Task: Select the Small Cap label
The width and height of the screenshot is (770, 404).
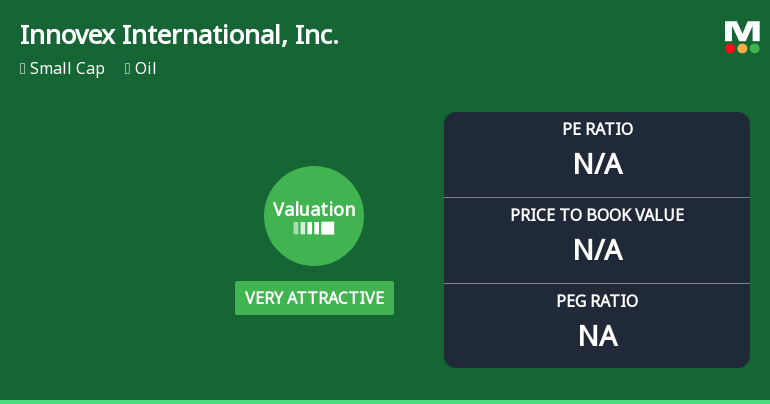Action: (67, 69)
